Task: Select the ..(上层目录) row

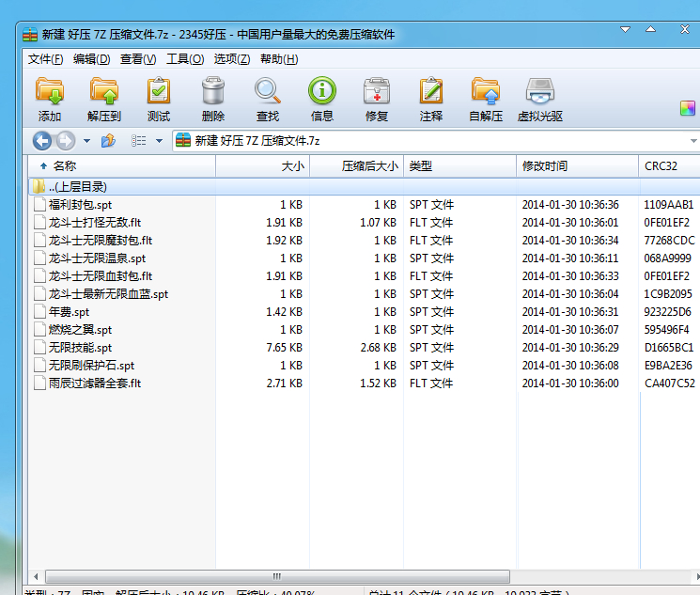Action: tap(364, 186)
